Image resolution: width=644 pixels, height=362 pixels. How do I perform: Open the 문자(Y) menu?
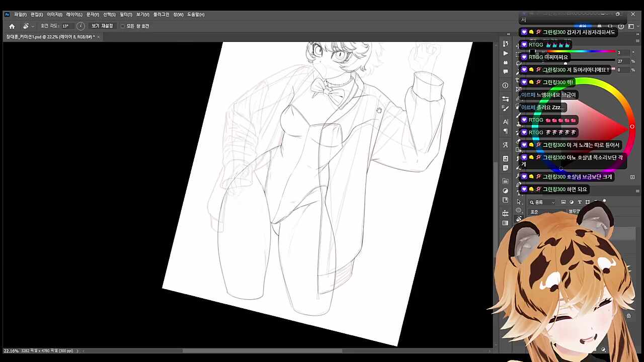tap(93, 15)
